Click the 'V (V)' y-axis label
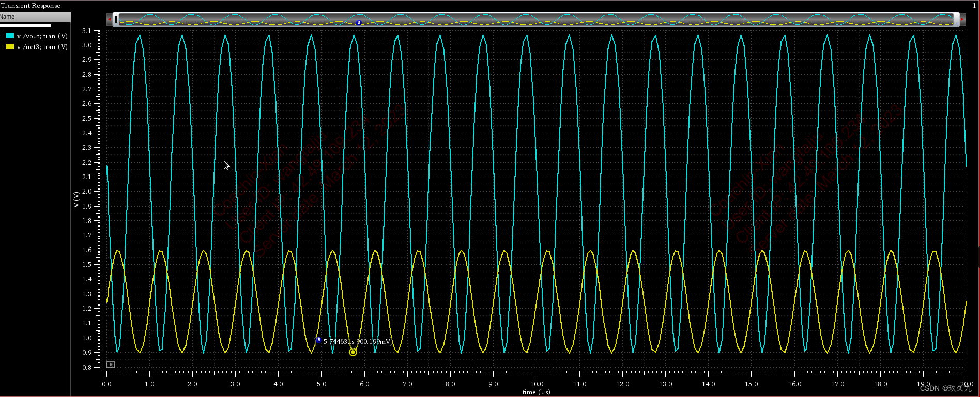The height and width of the screenshot is (397, 980). [x=76, y=199]
